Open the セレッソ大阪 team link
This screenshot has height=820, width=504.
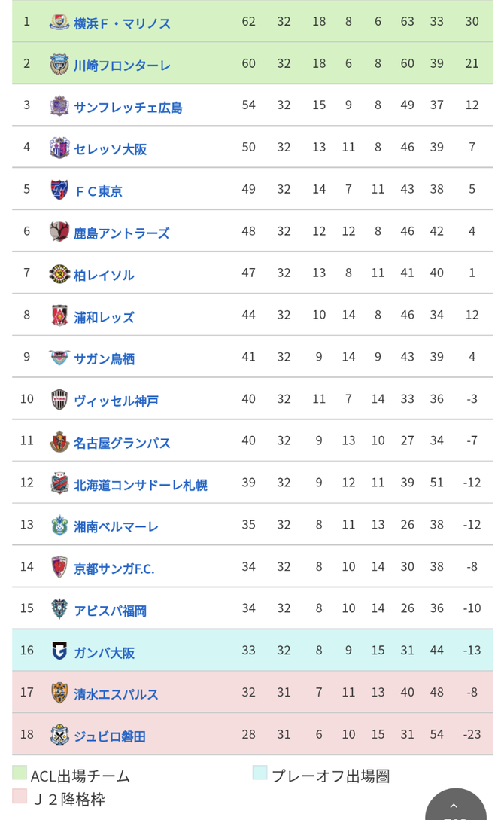[110, 149]
